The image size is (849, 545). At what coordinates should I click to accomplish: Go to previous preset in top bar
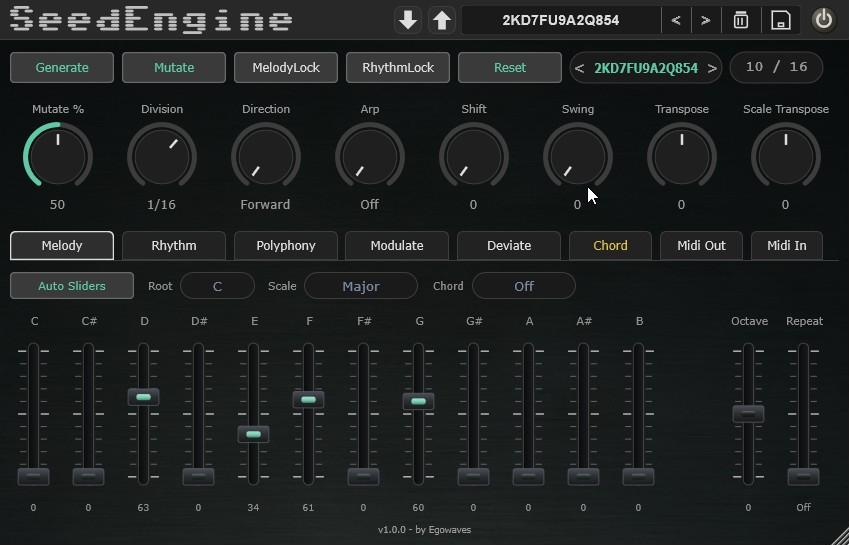(x=676, y=21)
